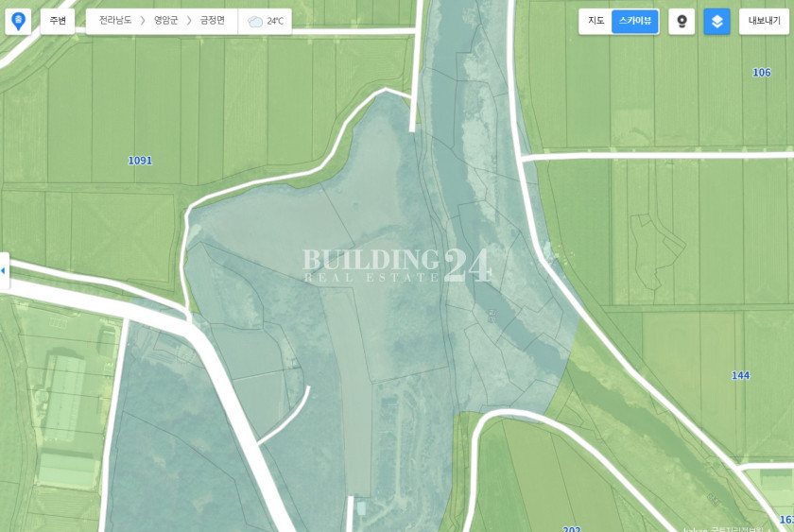This screenshot has width=794, height=532.
Task: Click the second breadcrumb chevron arrow
Action: tap(189, 21)
